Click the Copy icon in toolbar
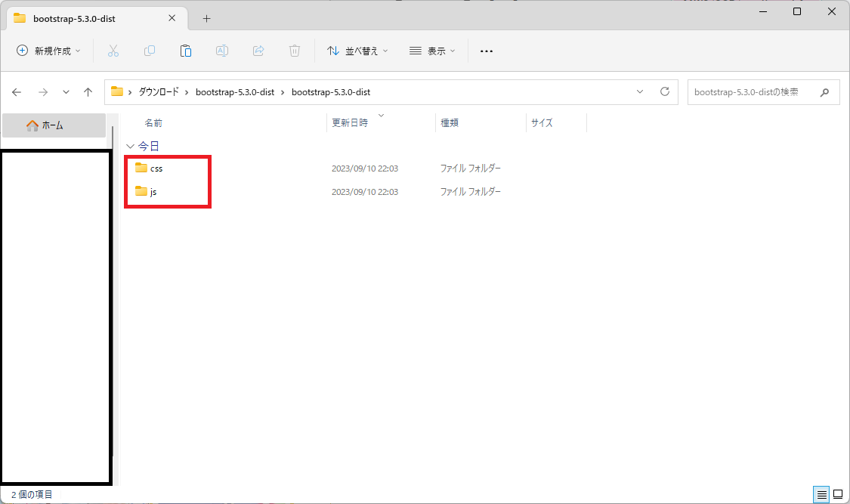Image resolution: width=850 pixels, height=504 pixels. tap(150, 51)
